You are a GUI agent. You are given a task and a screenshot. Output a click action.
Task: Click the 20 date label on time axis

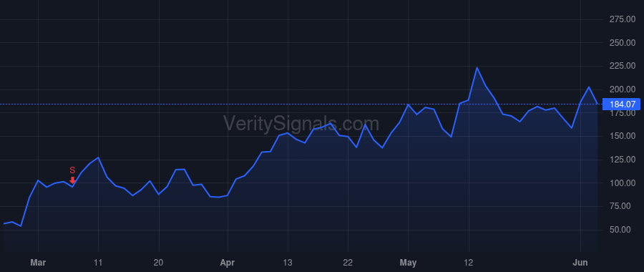pyautogui.click(x=159, y=263)
